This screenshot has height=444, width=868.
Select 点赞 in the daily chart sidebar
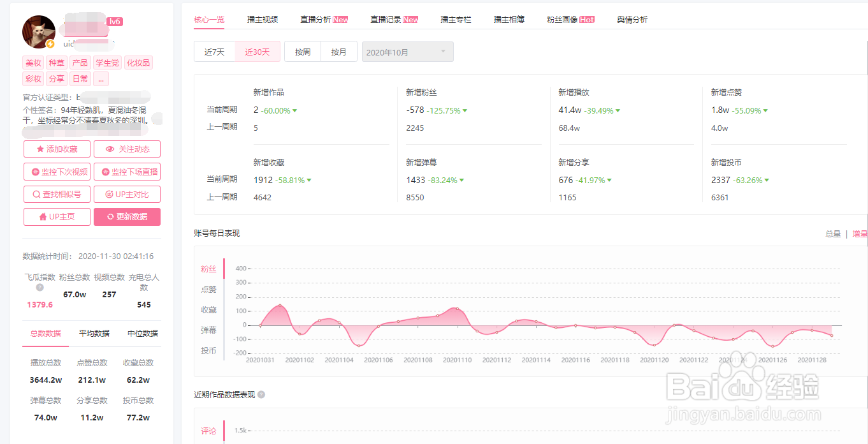(x=209, y=290)
